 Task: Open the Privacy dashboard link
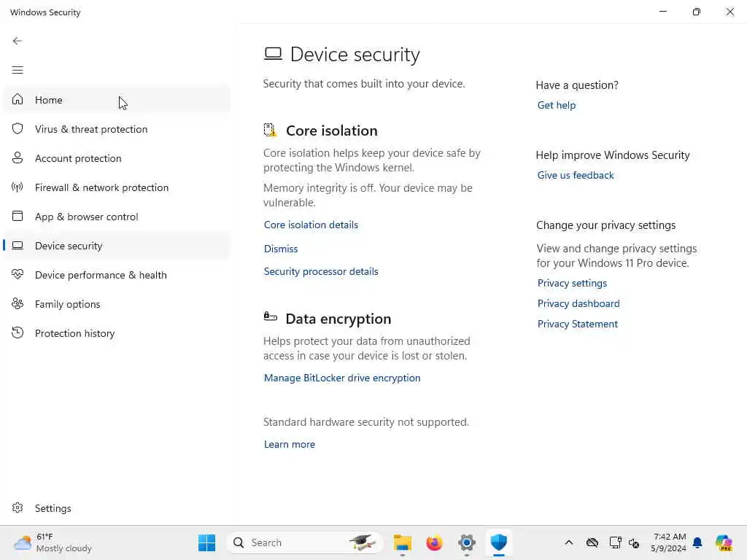pos(578,303)
